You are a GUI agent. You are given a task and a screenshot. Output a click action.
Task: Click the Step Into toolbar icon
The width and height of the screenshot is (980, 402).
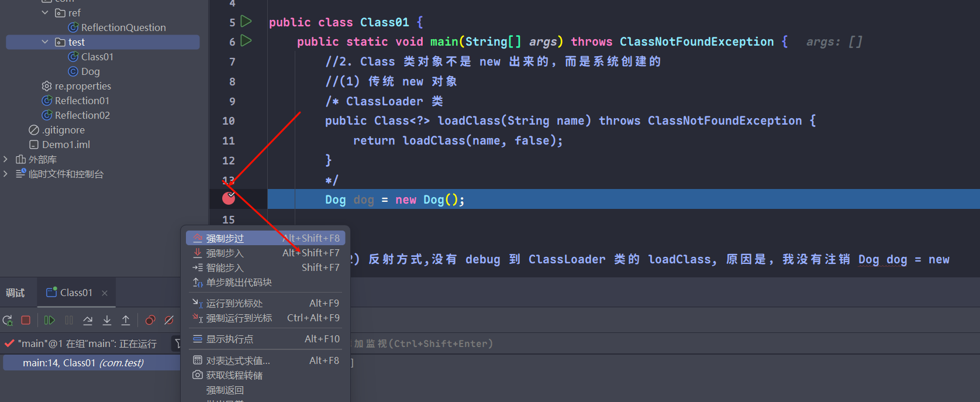coord(107,320)
